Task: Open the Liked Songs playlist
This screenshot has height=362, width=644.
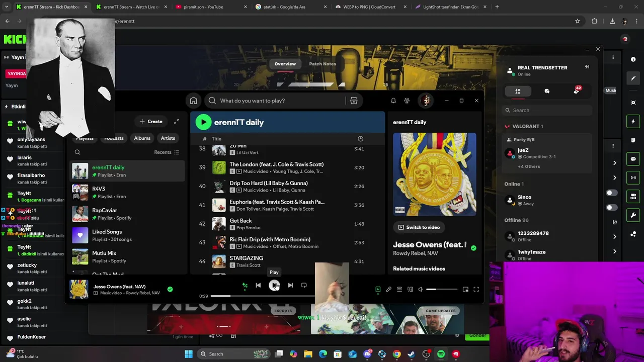Action: coord(127,235)
